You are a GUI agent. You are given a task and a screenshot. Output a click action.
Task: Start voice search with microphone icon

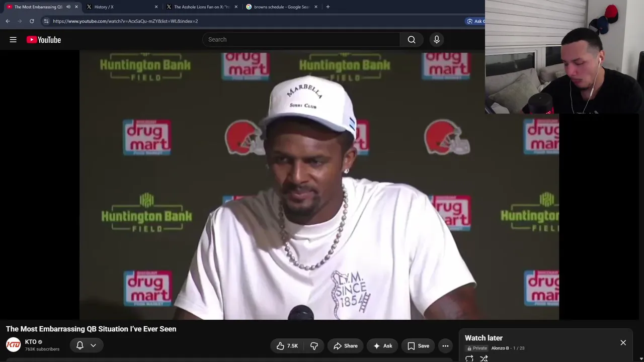pos(437,40)
